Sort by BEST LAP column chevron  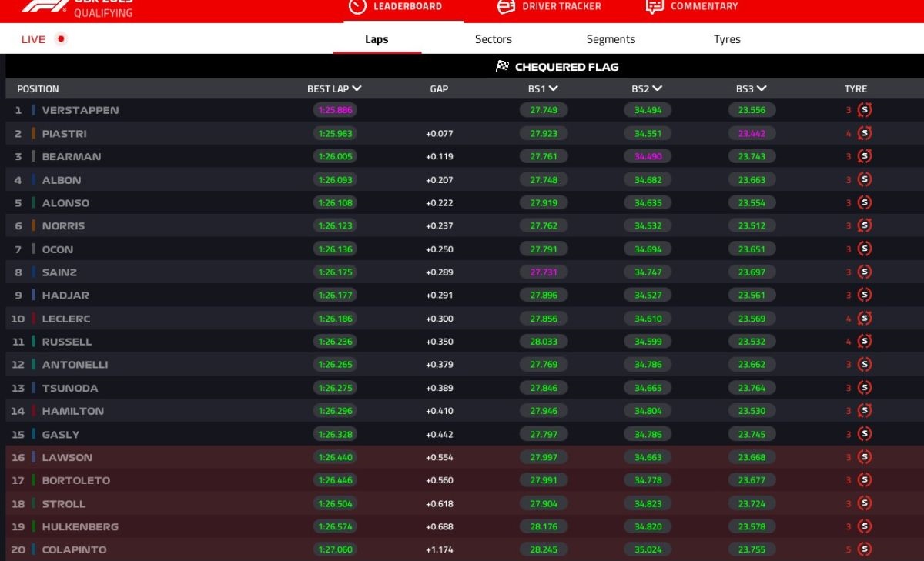coord(356,88)
